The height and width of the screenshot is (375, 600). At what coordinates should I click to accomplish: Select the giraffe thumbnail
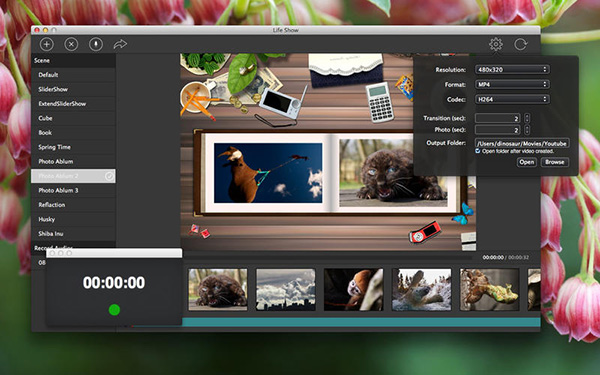[x=489, y=289]
